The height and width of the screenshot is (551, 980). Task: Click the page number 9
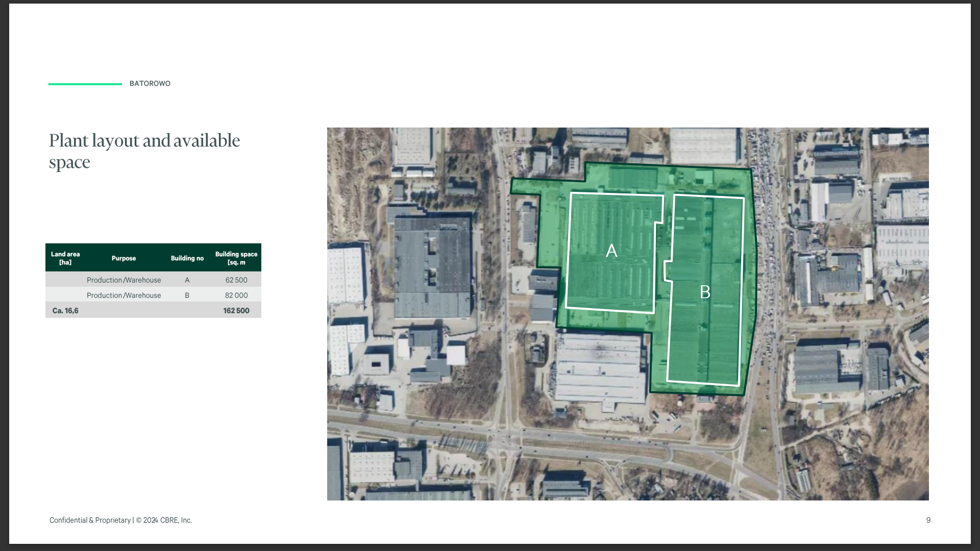pos(928,520)
